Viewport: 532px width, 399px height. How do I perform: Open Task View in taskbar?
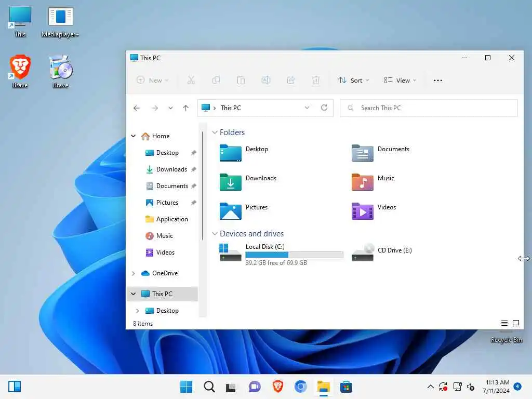(231, 387)
